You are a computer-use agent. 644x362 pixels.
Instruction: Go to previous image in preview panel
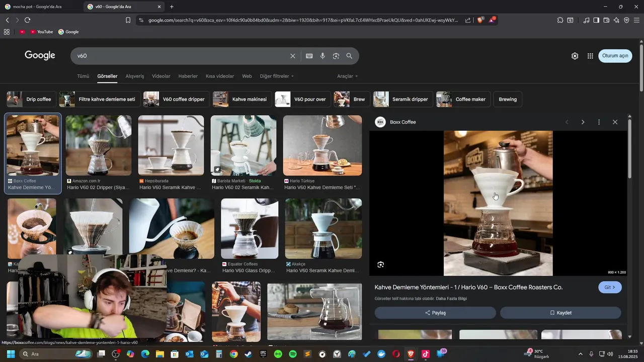[x=567, y=122]
